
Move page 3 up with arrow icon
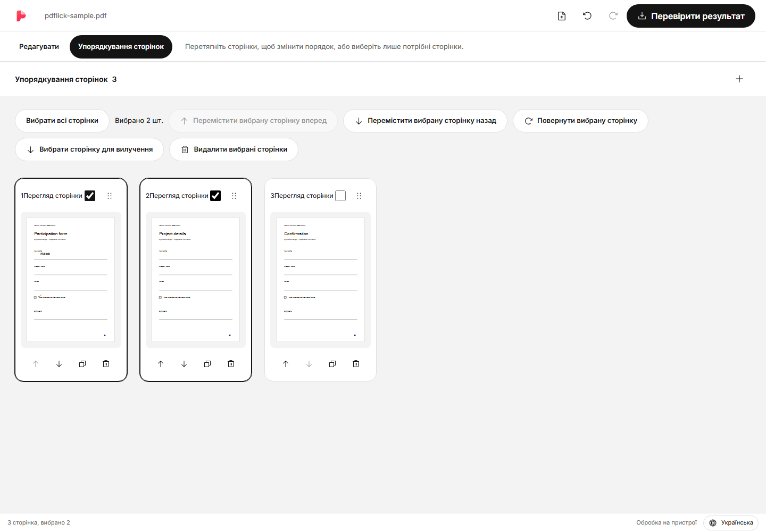coord(286,364)
